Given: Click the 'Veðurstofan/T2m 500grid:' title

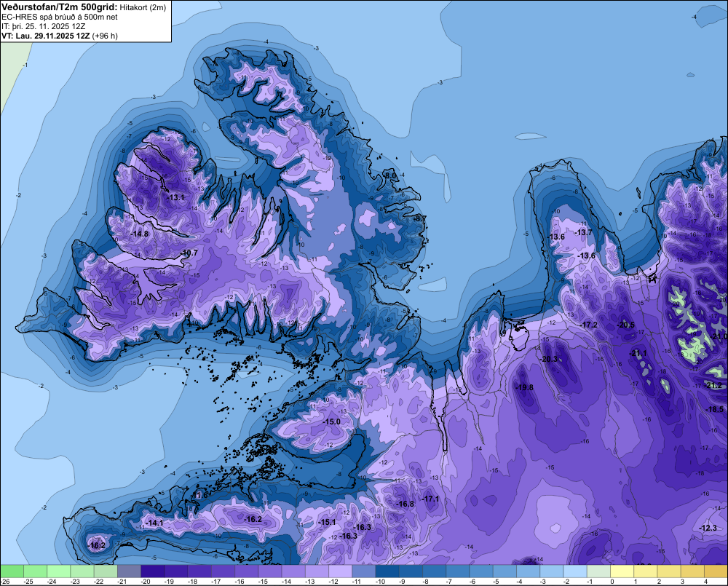Looking at the screenshot, I should pyautogui.click(x=60, y=7).
